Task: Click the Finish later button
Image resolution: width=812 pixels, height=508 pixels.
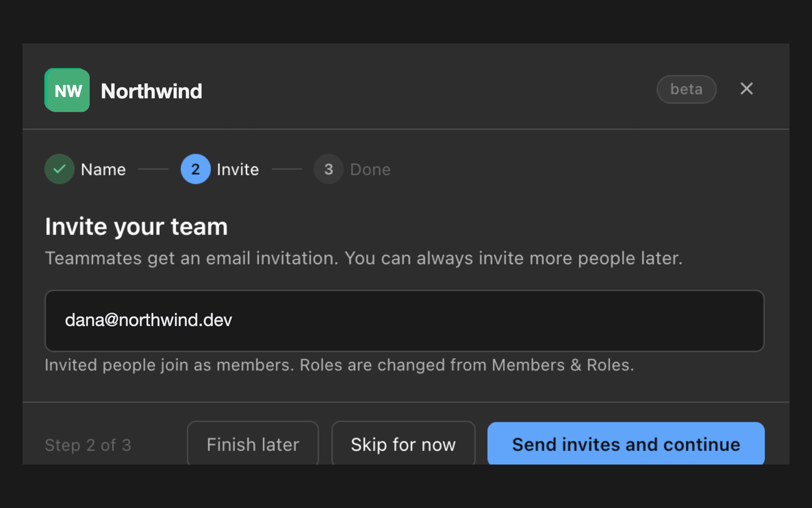Action: tap(253, 444)
